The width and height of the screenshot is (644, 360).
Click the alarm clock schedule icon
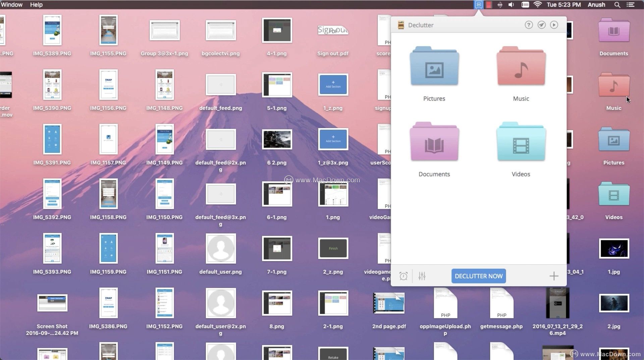click(404, 276)
